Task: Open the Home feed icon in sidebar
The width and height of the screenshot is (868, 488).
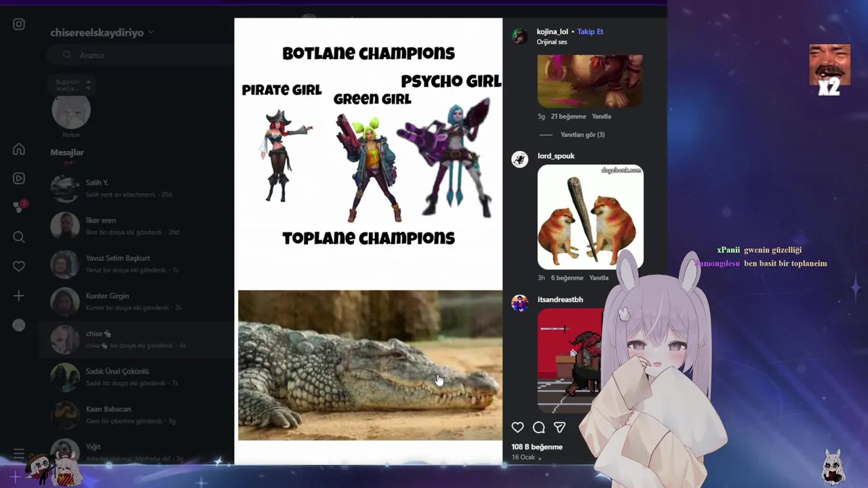Action: pos(19,149)
